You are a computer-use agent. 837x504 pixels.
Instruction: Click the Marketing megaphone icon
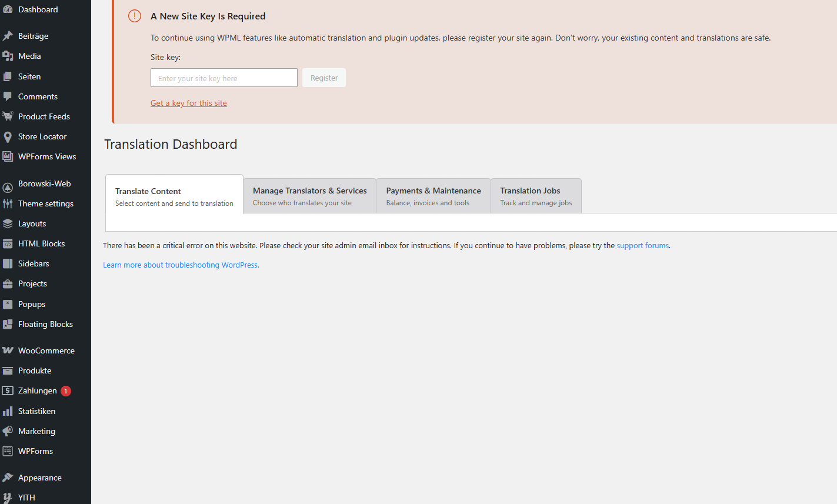(8, 431)
